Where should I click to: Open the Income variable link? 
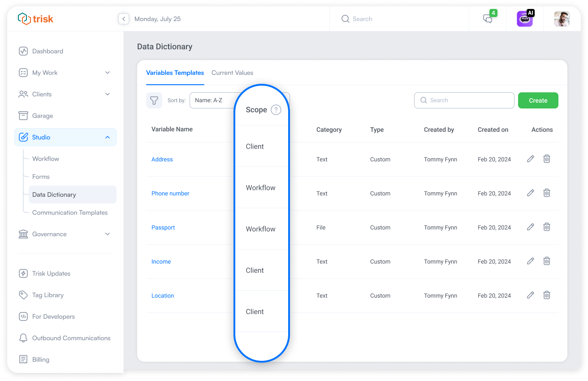click(x=161, y=261)
